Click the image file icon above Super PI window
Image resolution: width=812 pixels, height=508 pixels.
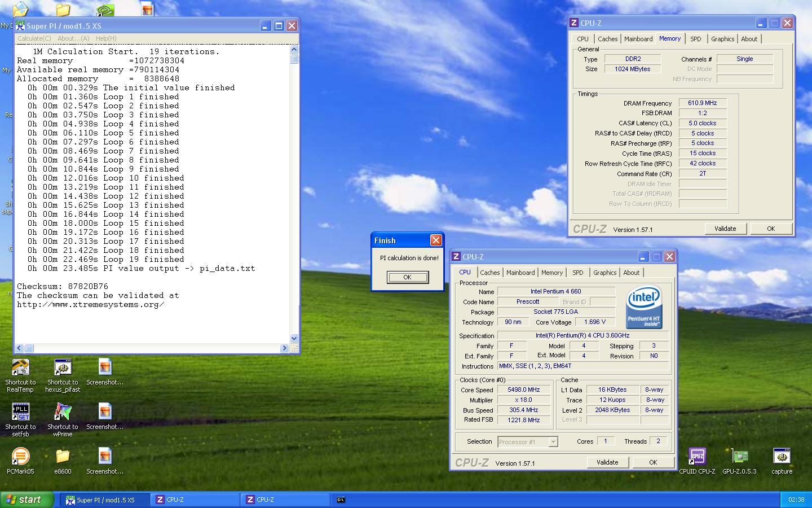(x=147, y=10)
